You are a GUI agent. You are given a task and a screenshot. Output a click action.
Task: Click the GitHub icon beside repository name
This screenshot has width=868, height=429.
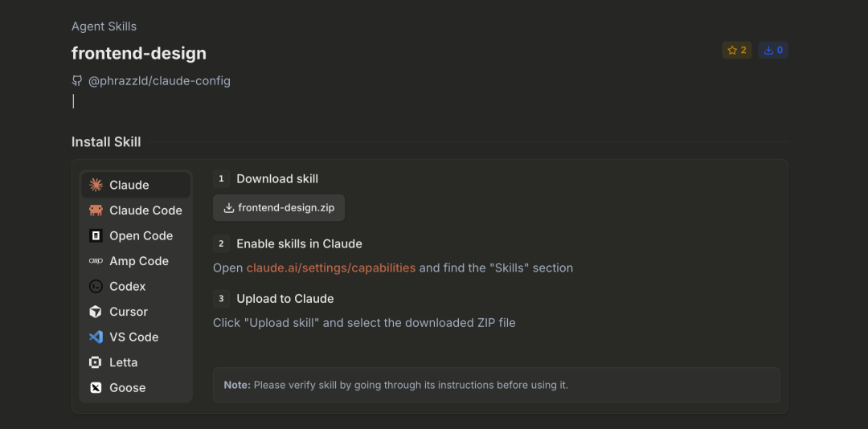(77, 80)
